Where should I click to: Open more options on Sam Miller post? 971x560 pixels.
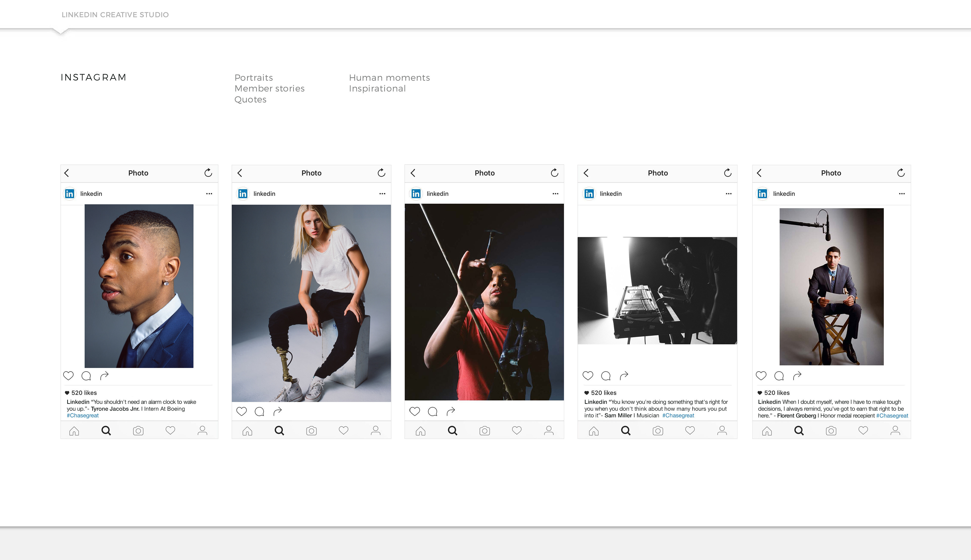tap(728, 194)
